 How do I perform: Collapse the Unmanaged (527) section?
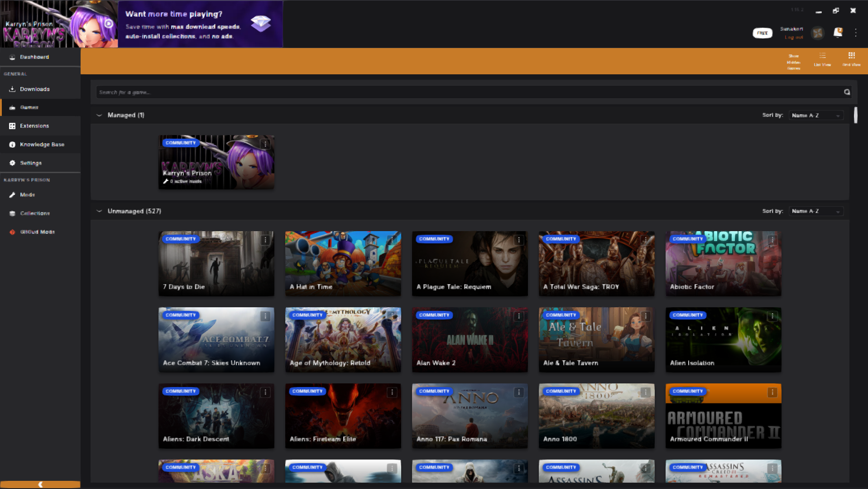pyautogui.click(x=99, y=211)
